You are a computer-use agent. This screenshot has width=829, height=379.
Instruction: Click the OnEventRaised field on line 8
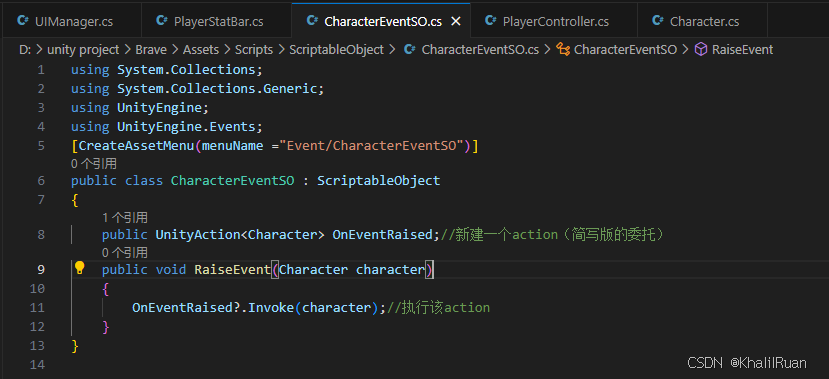pos(383,235)
